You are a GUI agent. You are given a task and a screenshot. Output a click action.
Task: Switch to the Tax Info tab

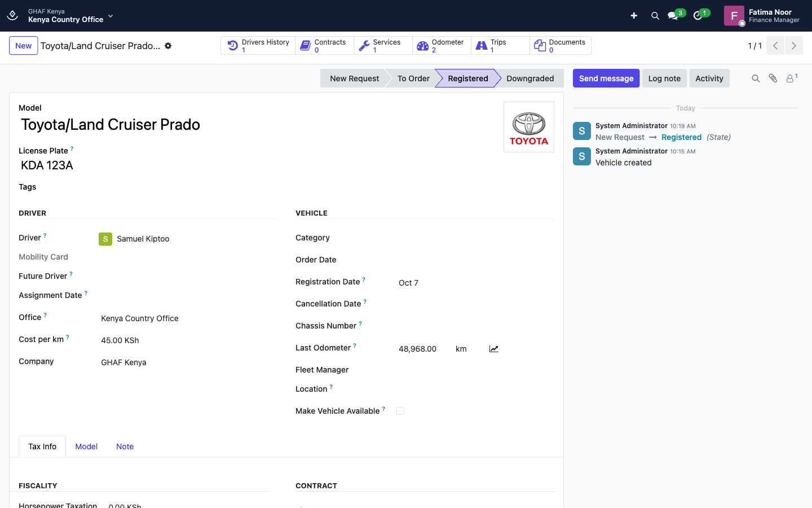pos(42,446)
